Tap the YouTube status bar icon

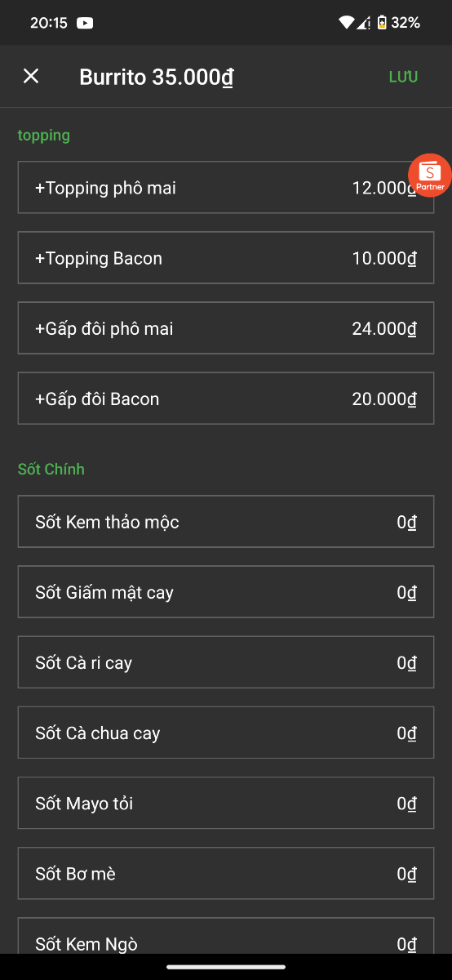click(85, 23)
